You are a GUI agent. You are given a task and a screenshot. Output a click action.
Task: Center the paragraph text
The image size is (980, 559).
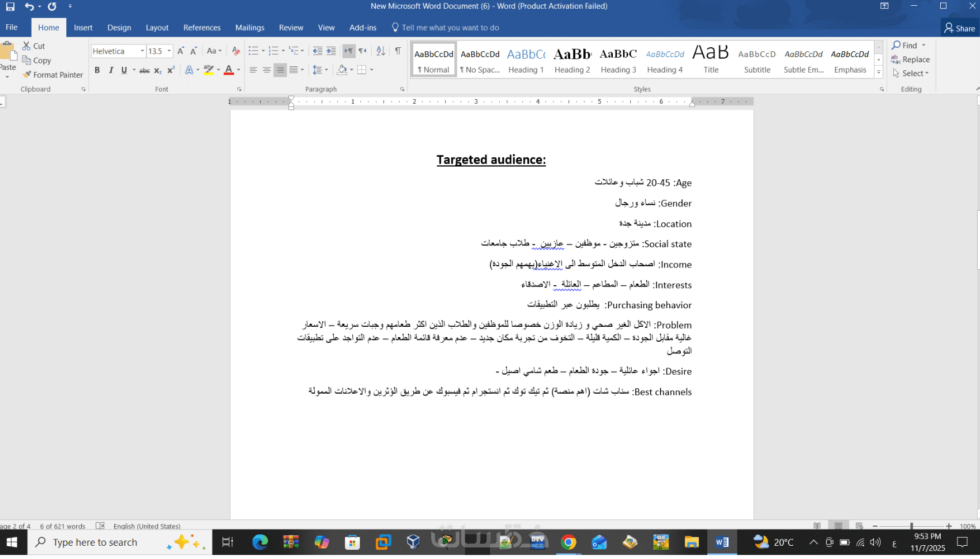266,70
